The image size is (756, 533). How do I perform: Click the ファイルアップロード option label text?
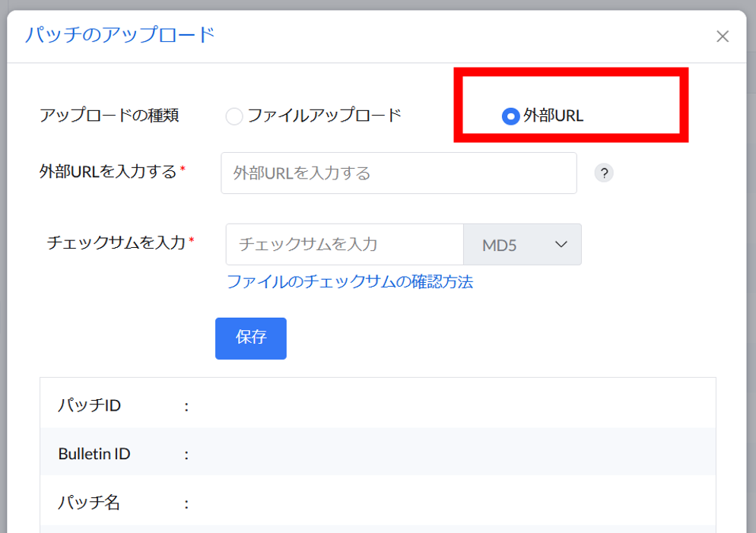click(324, 116)
